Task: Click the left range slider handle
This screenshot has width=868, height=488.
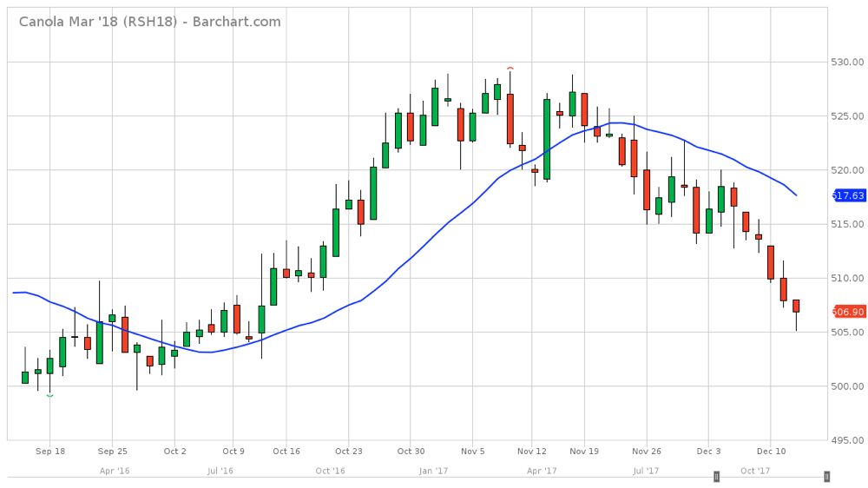Action: [x=716, y=477]
